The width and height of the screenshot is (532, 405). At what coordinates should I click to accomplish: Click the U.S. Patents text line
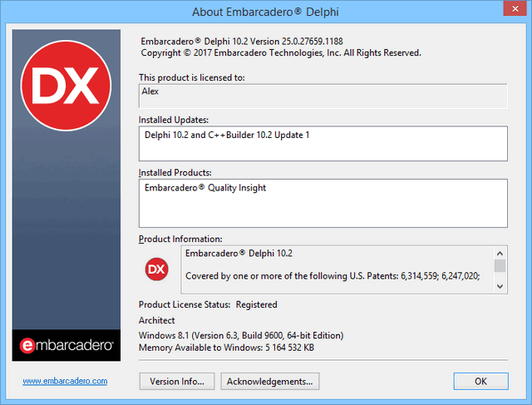[332, 276]
